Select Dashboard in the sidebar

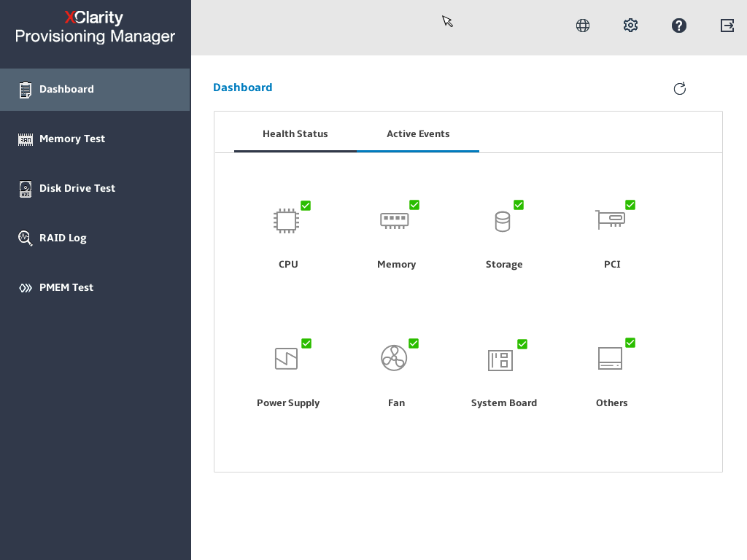pyautogui.click(x=96, y=90)
